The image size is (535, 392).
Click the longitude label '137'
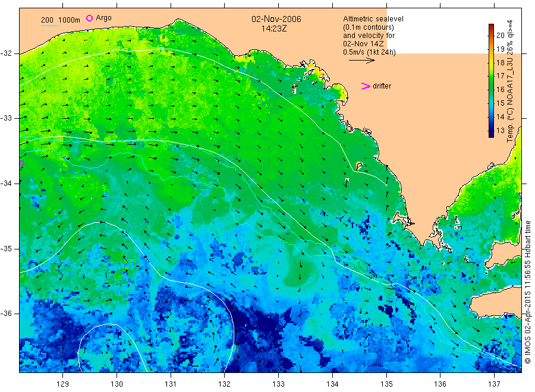click(494, 384)
